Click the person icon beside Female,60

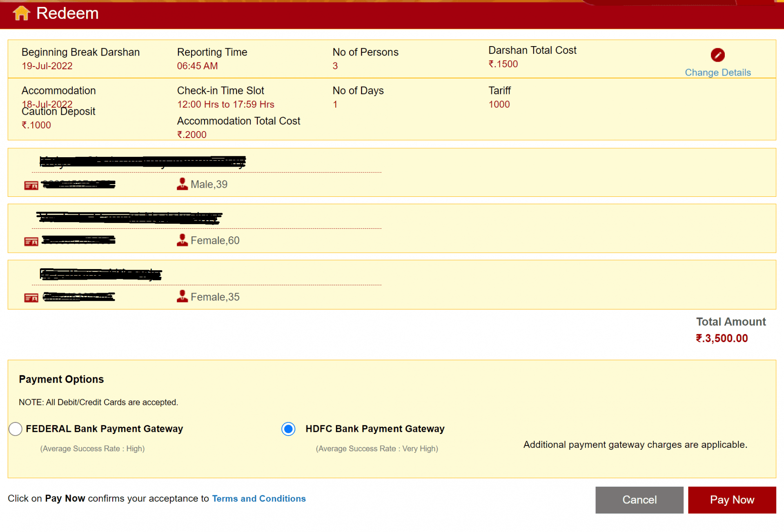pyautogui.click(x=182, y=240)
